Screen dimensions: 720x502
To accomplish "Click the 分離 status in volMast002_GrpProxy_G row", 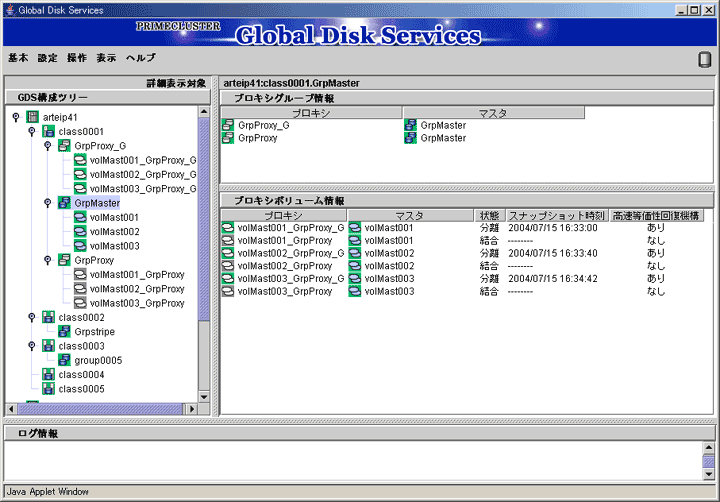I will click(x=489, y=253).
